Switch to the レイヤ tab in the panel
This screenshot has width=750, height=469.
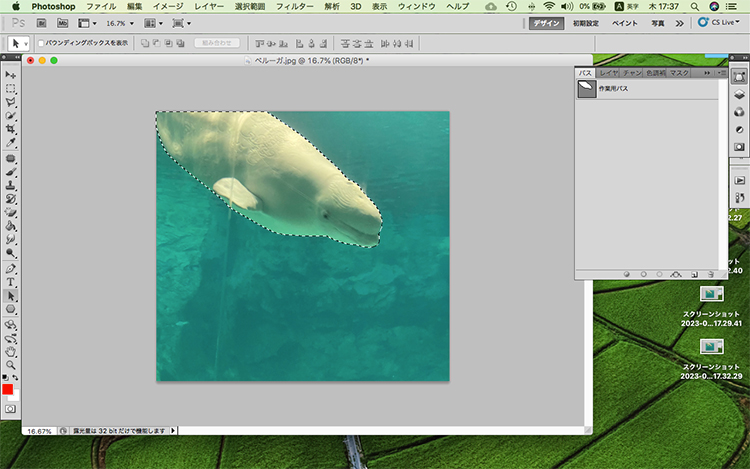608,73
